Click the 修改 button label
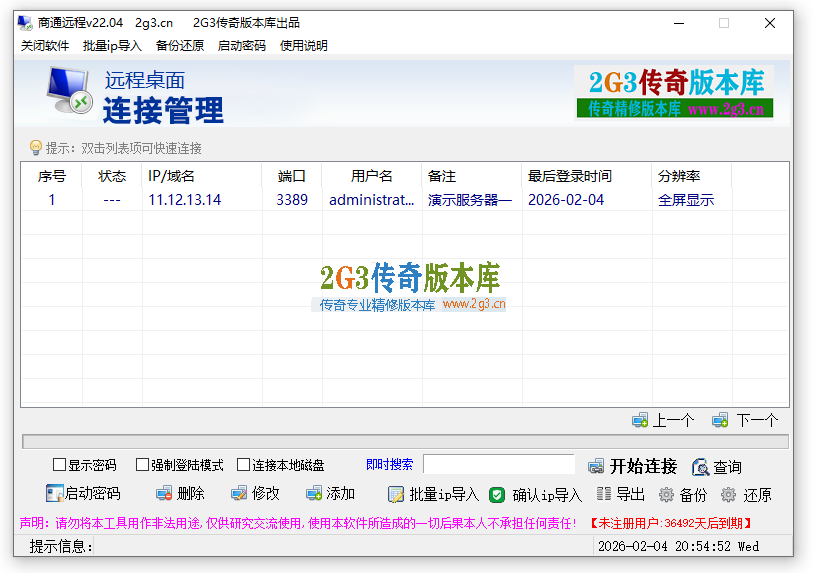 pyautogui.click(x=266, y=493)
